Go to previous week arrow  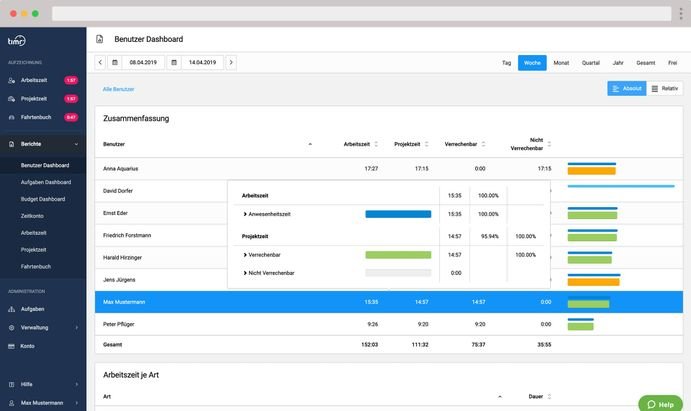pyautogui.click(x=100, y=62)
